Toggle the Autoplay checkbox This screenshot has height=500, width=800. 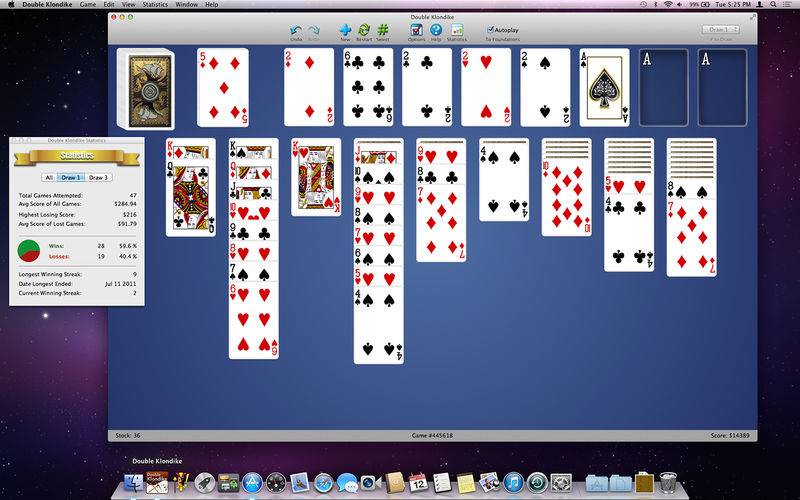(491, 30)
